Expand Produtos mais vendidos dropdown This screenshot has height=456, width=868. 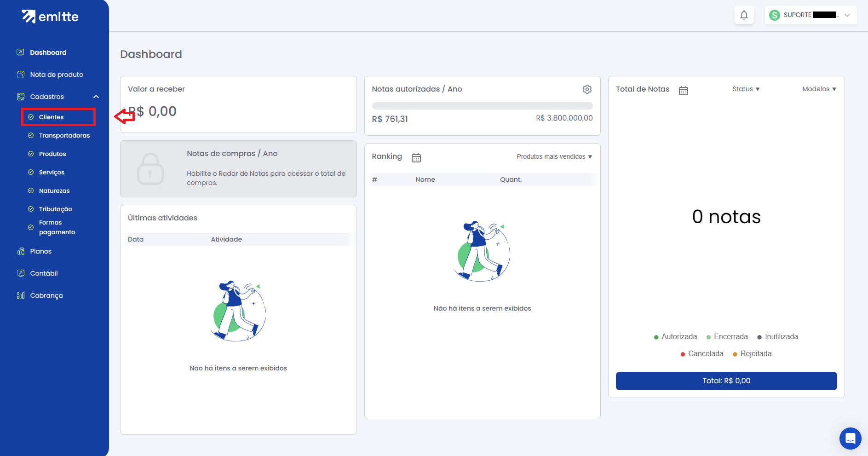pyautogui.click(x=554, y=157)
